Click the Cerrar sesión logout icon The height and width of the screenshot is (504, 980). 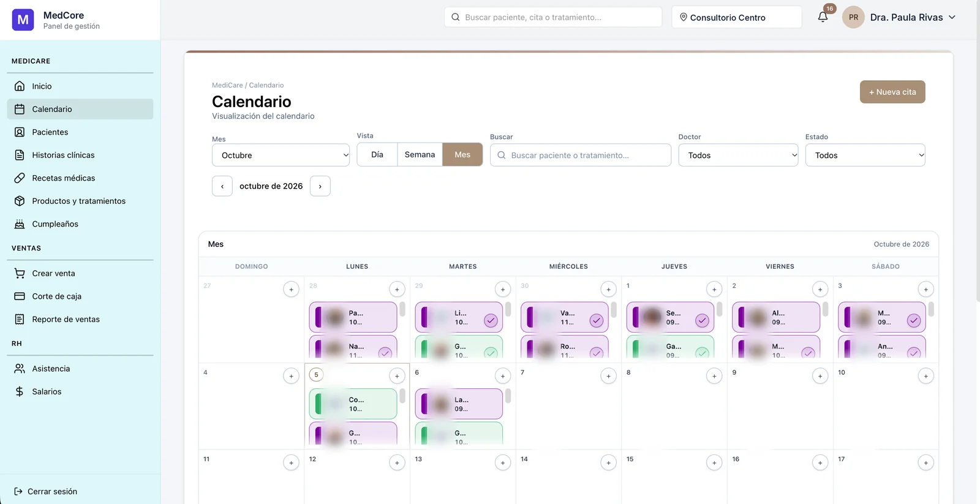point(18,491)
